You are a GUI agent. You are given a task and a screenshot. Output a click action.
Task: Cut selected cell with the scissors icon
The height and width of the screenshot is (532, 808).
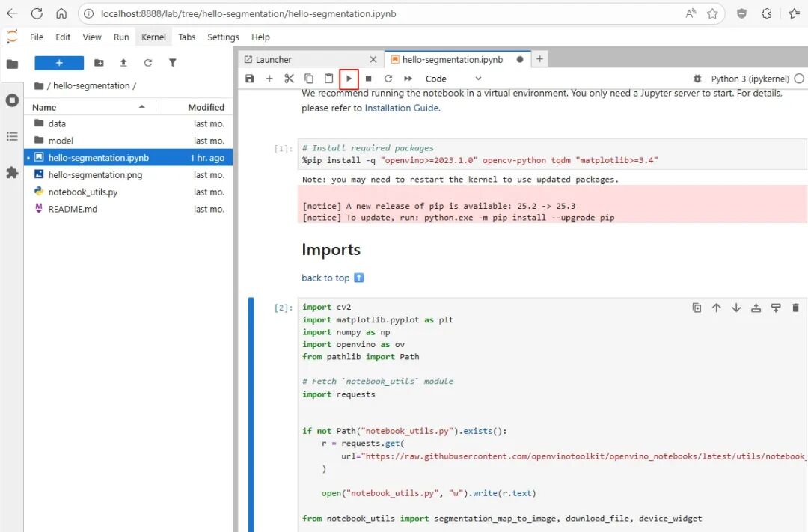coord(289,79)
